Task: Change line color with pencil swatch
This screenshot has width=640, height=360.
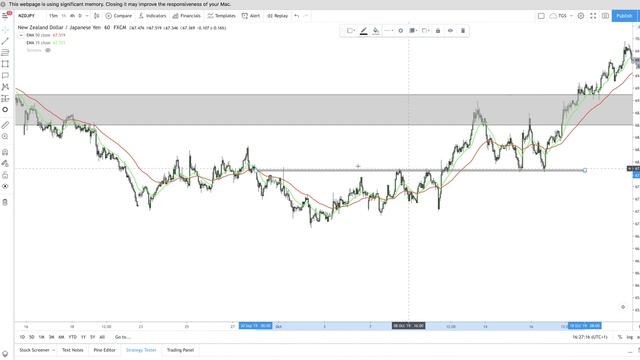Action: 364,31
